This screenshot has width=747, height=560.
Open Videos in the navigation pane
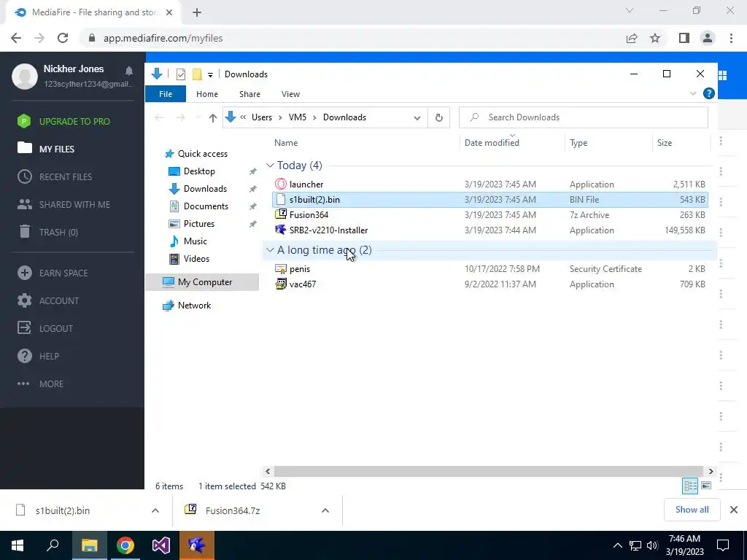point(196,259)
